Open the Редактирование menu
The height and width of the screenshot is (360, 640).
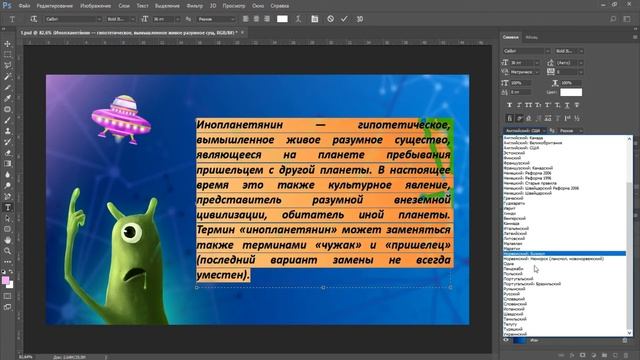(55, 6)
